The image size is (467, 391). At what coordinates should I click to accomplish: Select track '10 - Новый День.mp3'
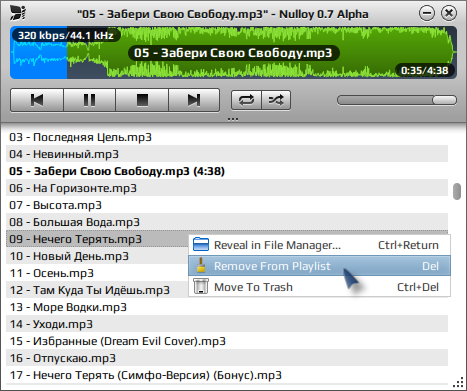[97, 256]
